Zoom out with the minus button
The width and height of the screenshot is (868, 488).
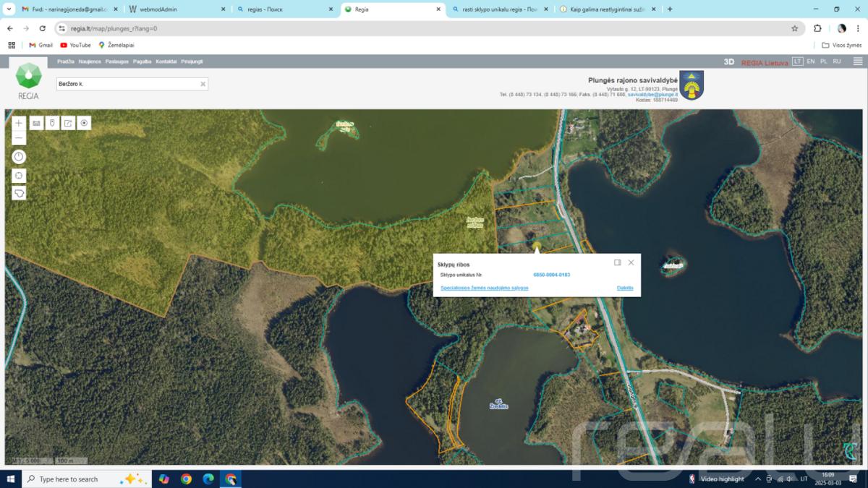(19, 138)
